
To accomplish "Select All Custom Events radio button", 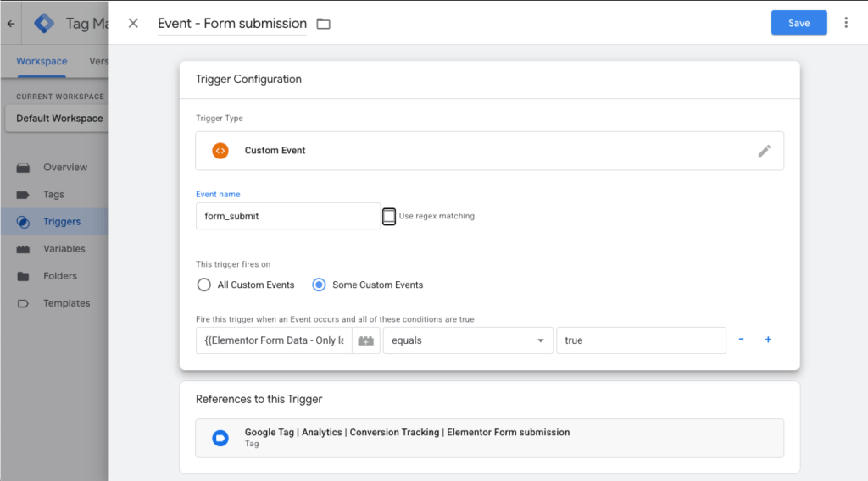I will click(x=203, y=285).
